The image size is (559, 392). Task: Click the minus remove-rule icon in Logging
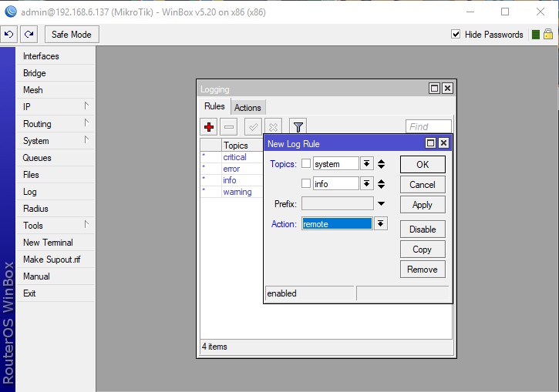tap(229, 127)
